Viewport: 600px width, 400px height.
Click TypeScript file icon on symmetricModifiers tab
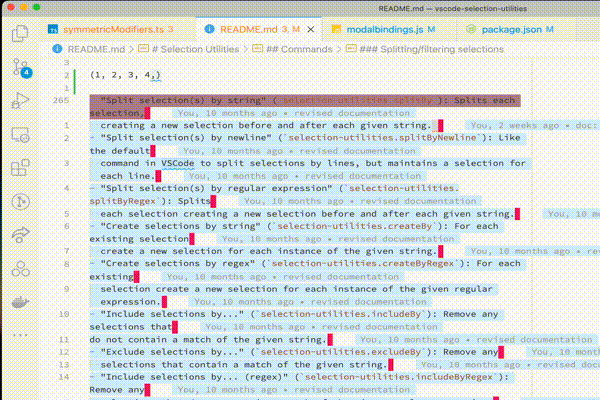point(53,29)
